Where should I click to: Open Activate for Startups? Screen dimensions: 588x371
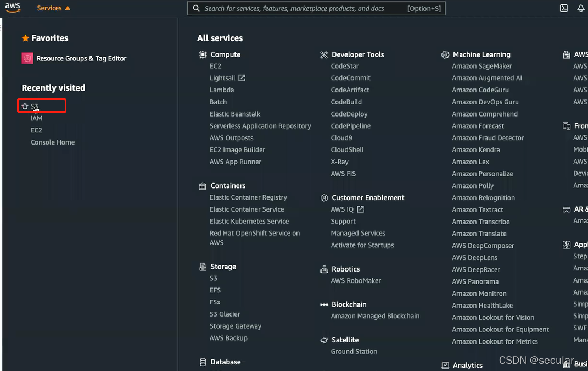point(362,245)
